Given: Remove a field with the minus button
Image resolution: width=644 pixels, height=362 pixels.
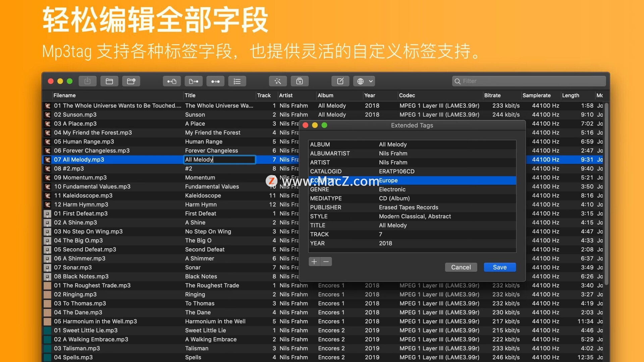Looking at the screenshot, I should tap(326, 262).
